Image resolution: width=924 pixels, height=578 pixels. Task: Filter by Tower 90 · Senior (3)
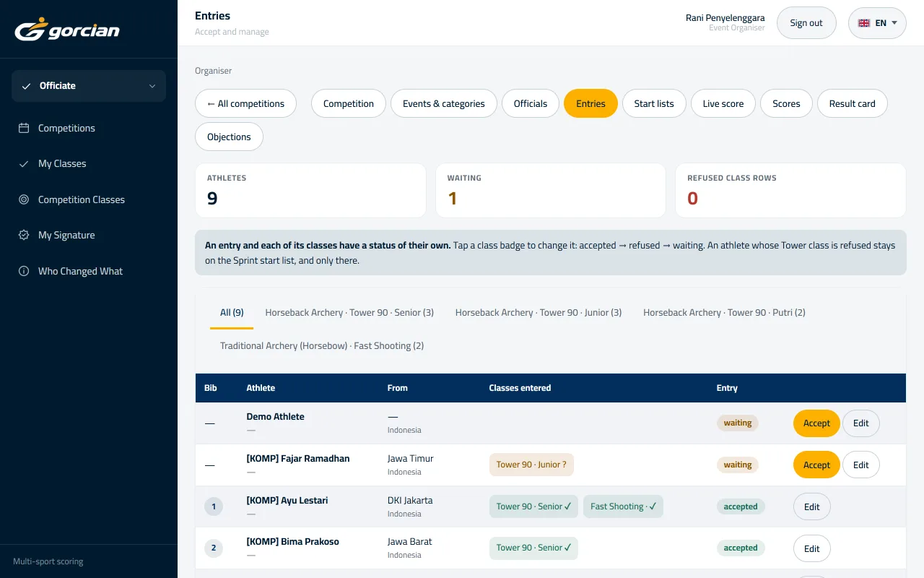[349, 313]
